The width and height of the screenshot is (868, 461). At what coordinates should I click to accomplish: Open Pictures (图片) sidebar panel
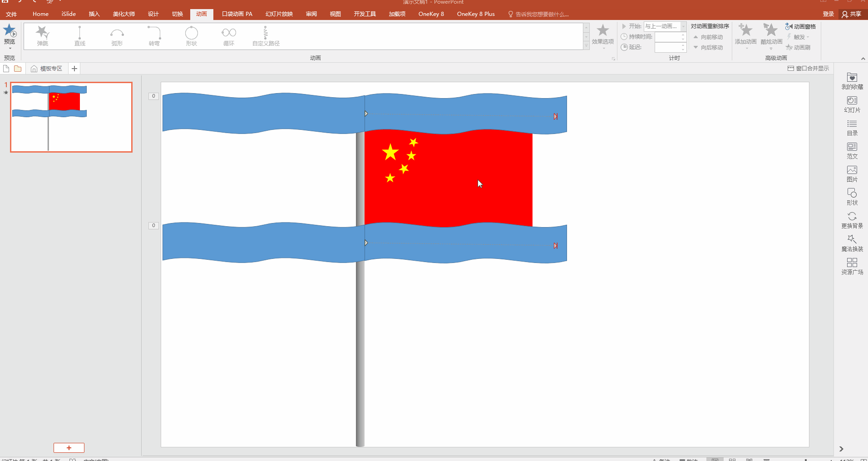tap(852, 174)
